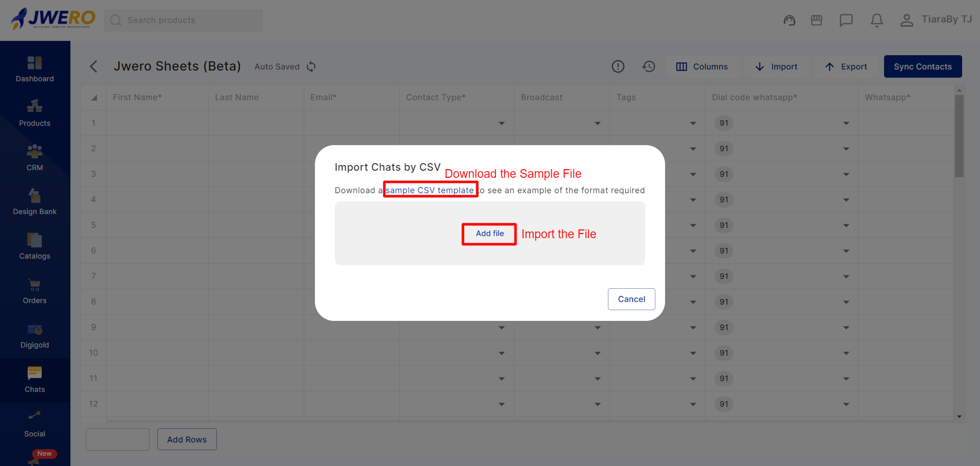Screen dimensions: 980x466
Task: Open the chat messages icon in header
Action: 846,20
